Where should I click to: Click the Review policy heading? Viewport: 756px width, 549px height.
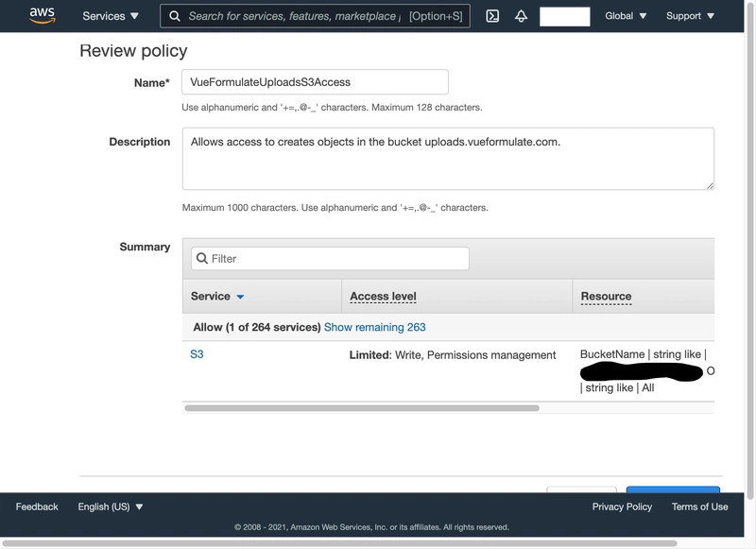(133, 51)
